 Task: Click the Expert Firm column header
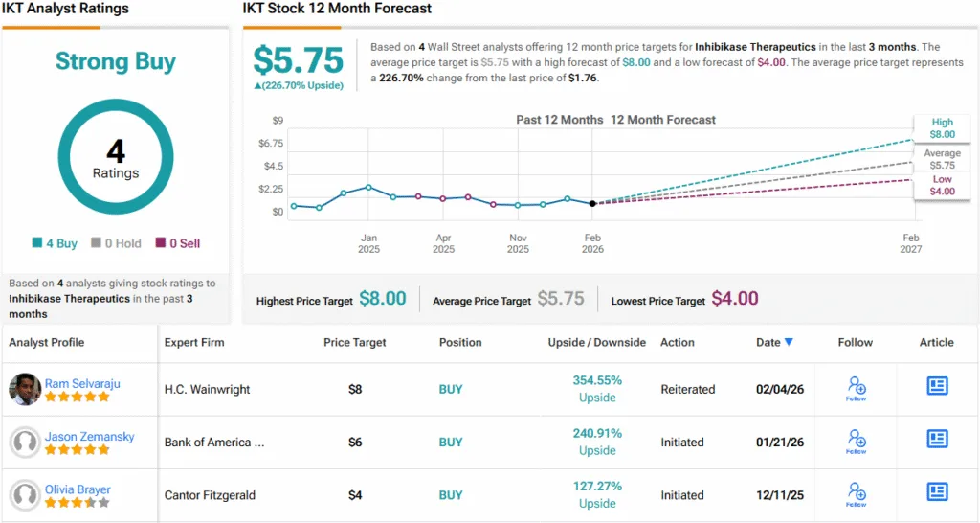[x=194, y=342]
